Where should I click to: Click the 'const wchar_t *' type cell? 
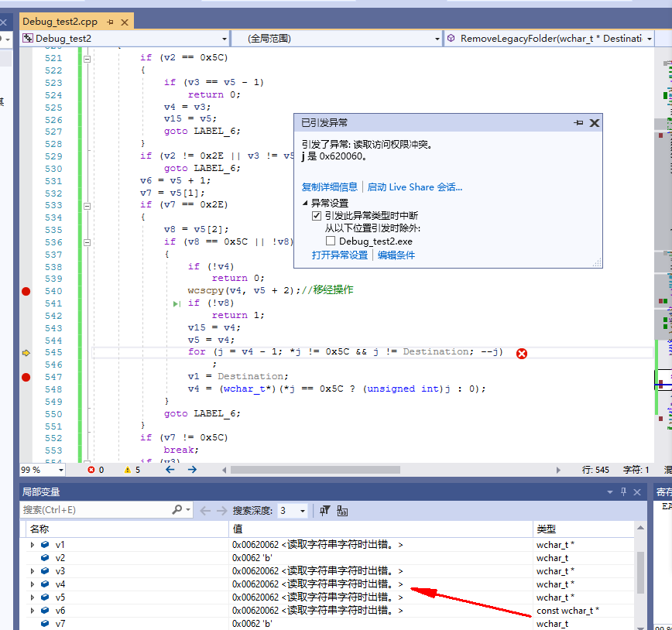567,611
